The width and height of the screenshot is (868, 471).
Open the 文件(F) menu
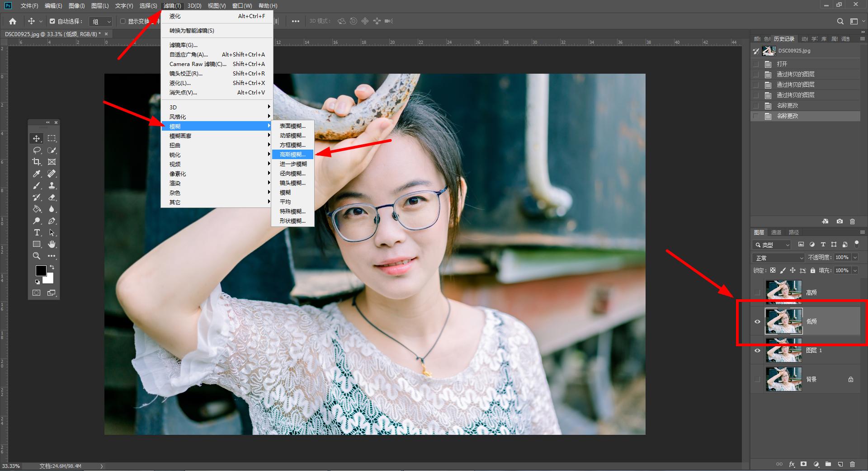[x=29, y=6]
